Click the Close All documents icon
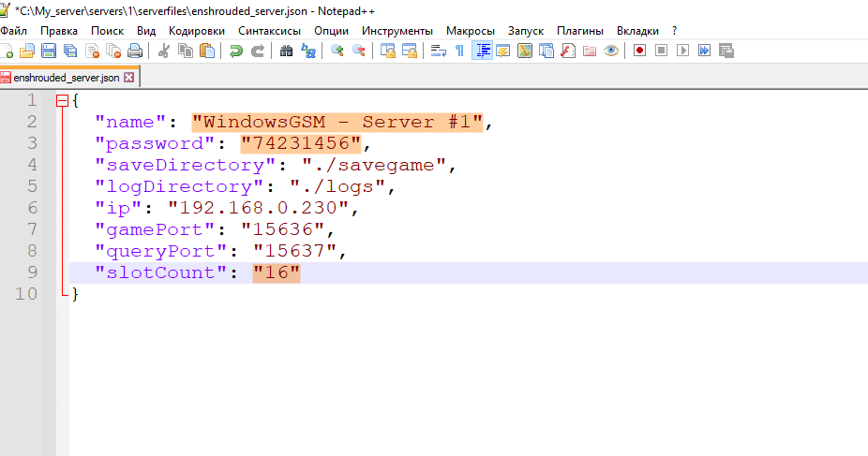This screenshot has width=868, height=456. coord(113,51)
